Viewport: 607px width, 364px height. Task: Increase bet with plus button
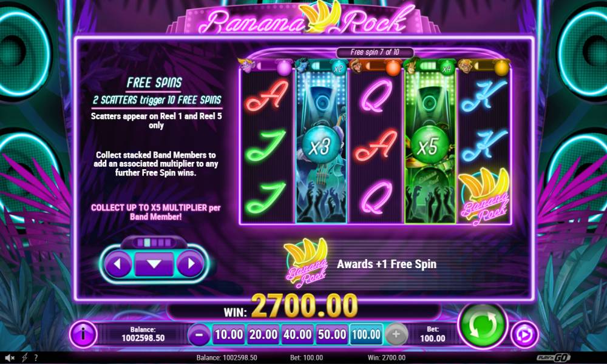click(x=396, y=334)
